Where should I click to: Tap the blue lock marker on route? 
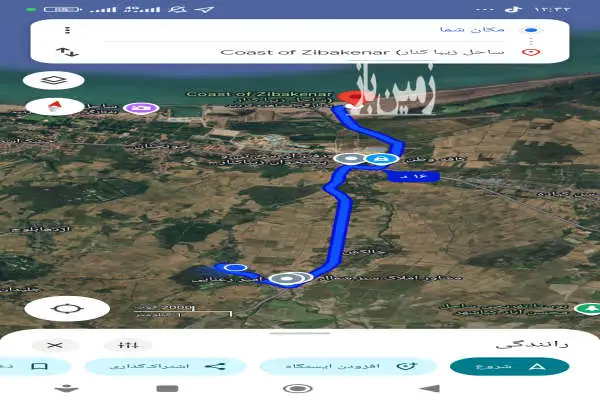pyautogui.click(x=382, y=158)
